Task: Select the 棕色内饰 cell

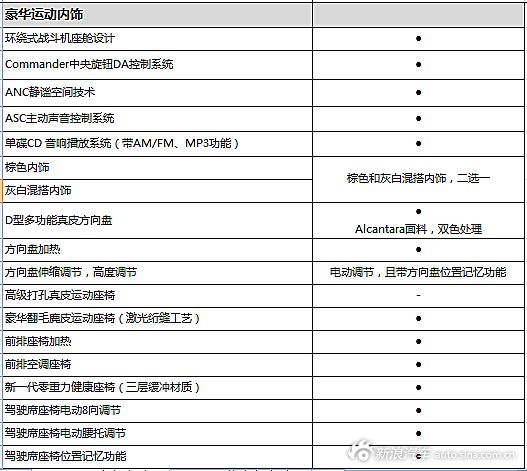Action: click(157, 168)
